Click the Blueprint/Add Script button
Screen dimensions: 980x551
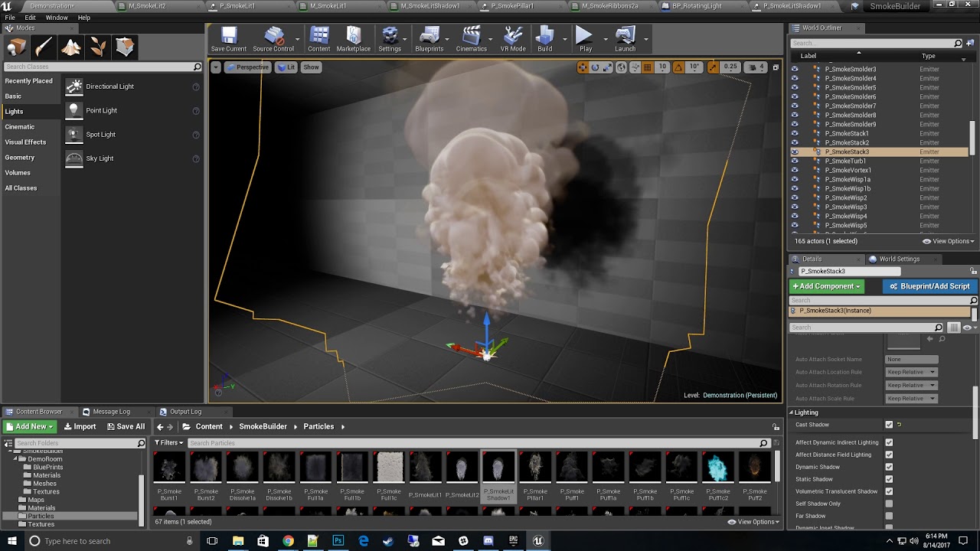(929, 286)
